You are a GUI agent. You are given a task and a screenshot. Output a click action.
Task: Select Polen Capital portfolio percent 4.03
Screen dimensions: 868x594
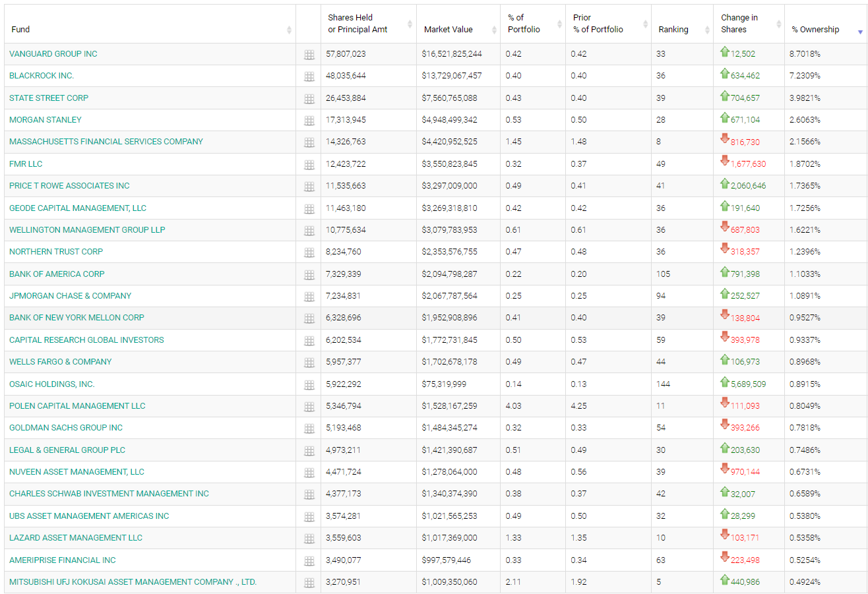pos(513,406)
